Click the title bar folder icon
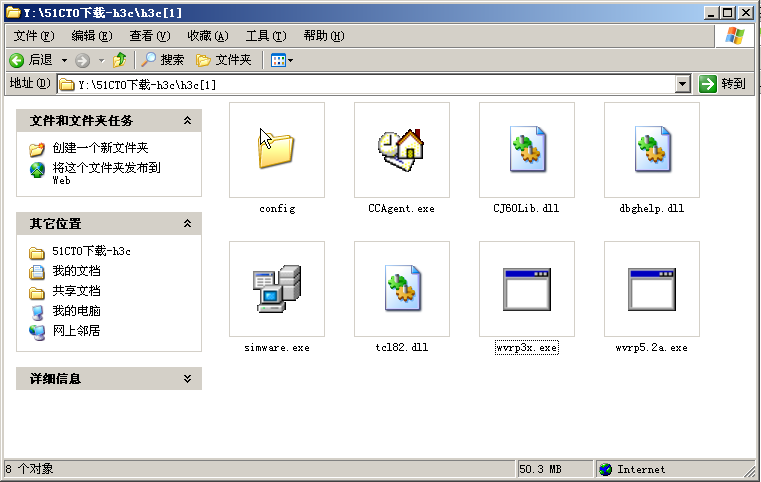The height and width of the screenshot is (482, 761). (13, 13)
